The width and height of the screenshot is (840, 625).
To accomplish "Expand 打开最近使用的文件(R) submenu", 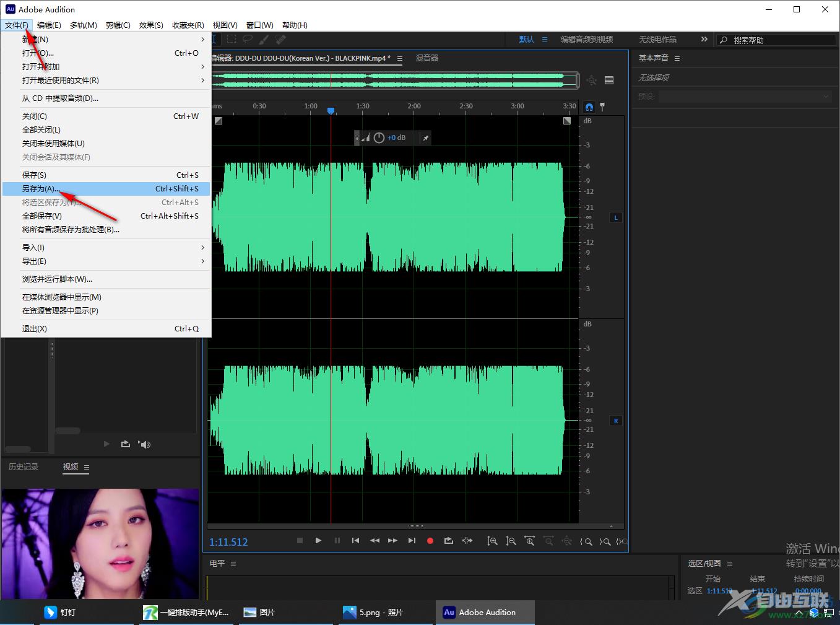I will (106, 80).
